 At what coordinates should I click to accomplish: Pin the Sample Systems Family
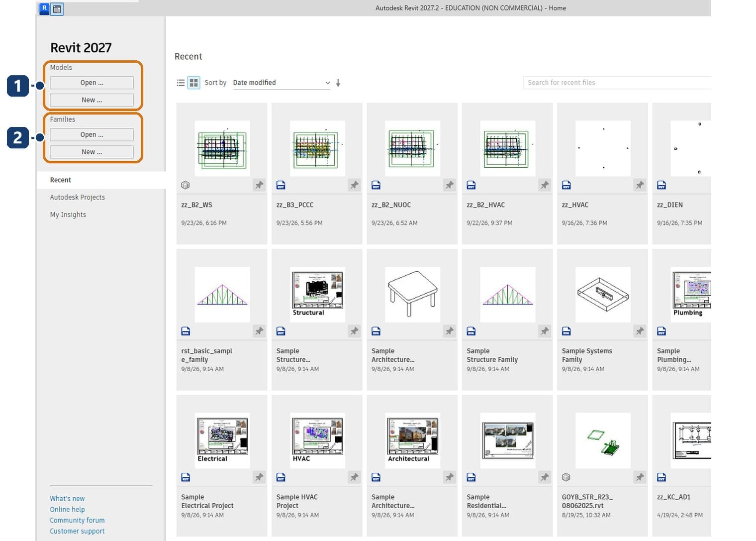click(x=640, y=331)
